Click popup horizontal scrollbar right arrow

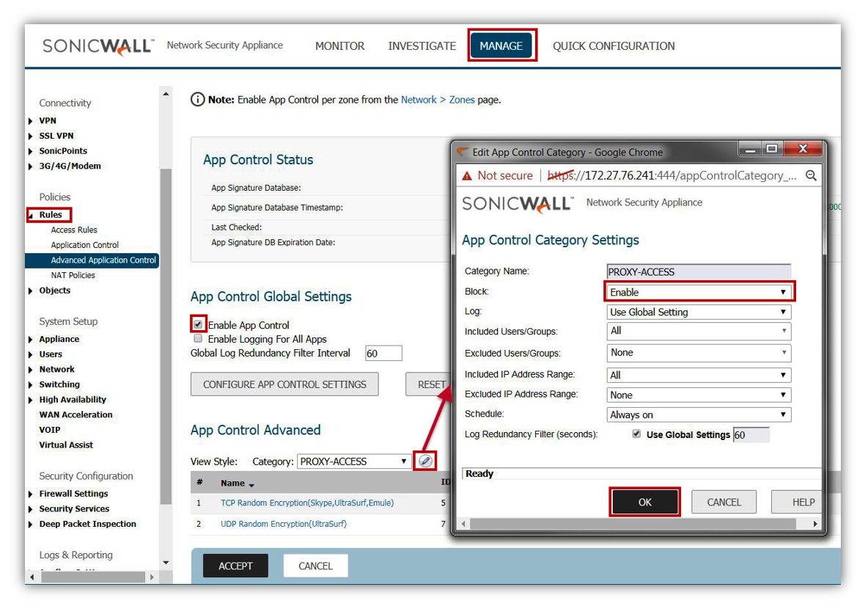(815, 524)
